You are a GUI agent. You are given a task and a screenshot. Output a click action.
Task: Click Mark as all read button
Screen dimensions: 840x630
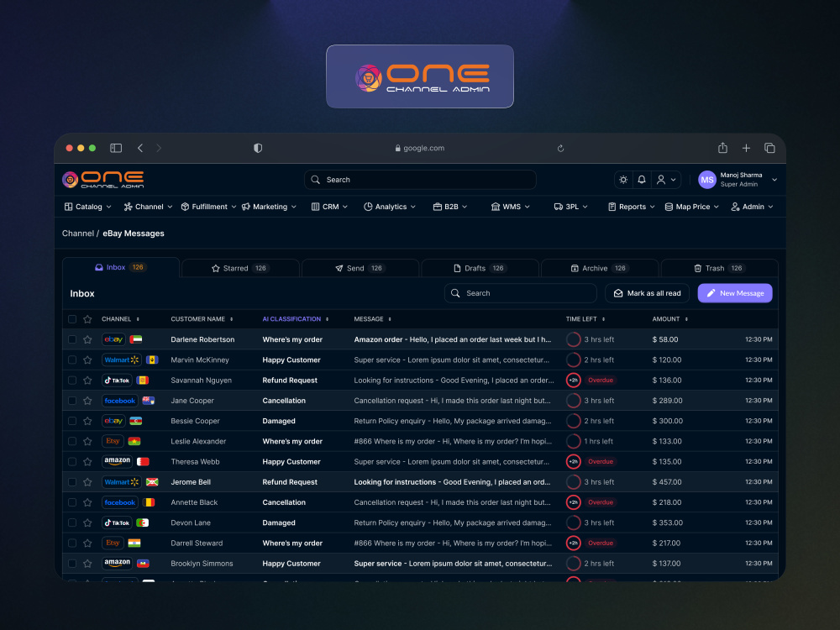(647, 293)
